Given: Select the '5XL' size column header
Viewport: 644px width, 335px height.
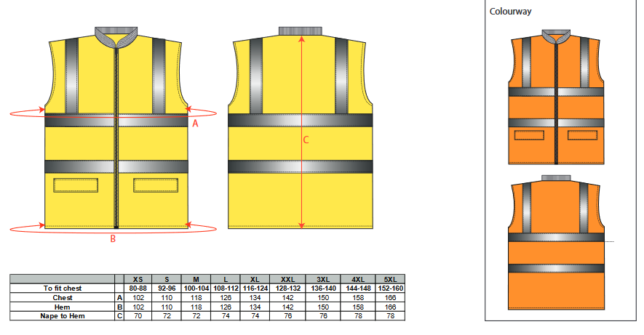Looking at the screenshot, I should (390, 279).
